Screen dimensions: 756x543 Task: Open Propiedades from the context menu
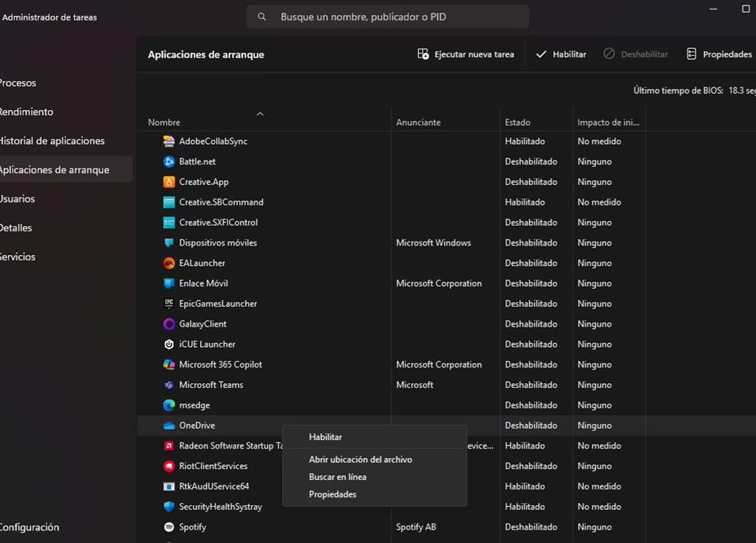pos(332,494)
